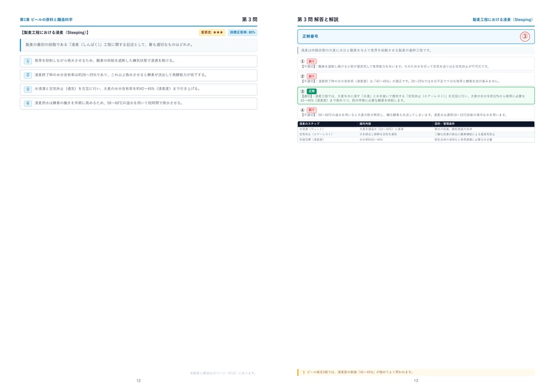
Task: Click the explanation text for ④ 【不適切】
Action: click(x=404, y=115)
